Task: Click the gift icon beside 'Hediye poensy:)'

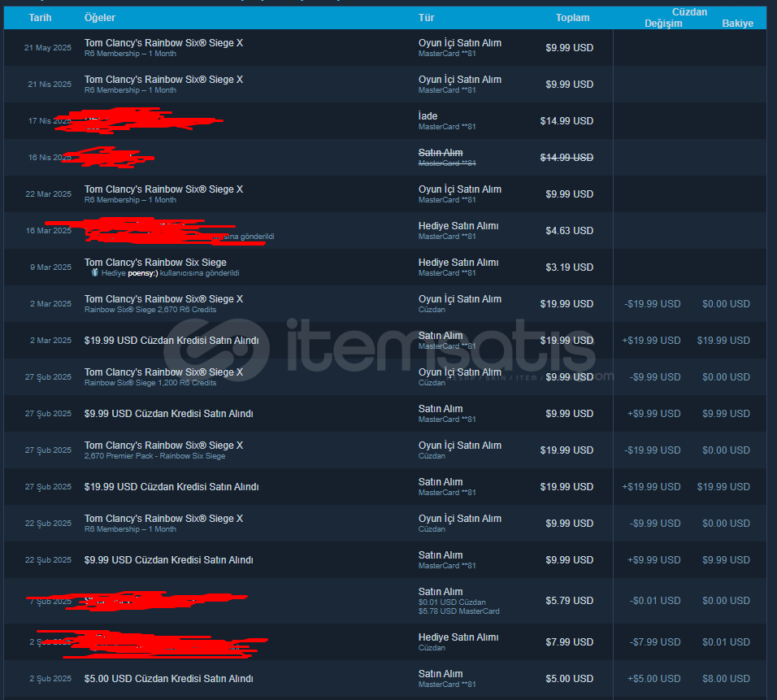Action: (94, 272)
